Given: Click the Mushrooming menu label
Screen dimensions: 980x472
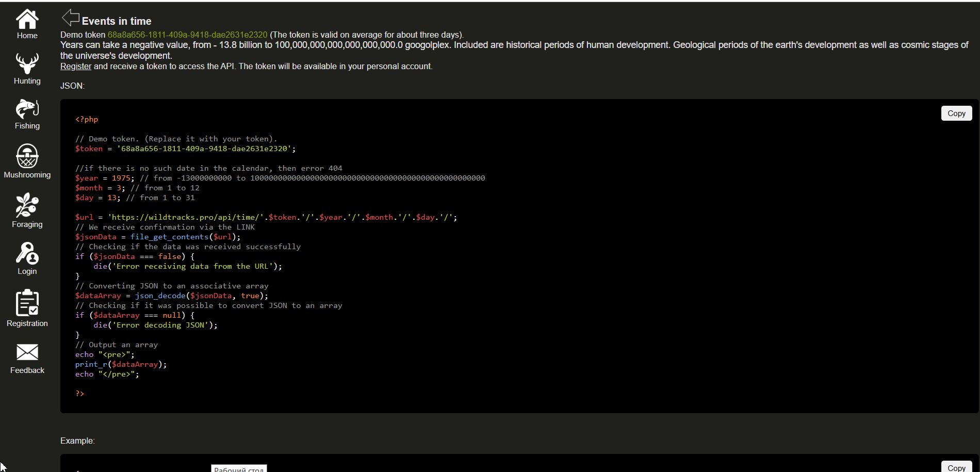Looking at the screenshot, I should pos(27,175).
